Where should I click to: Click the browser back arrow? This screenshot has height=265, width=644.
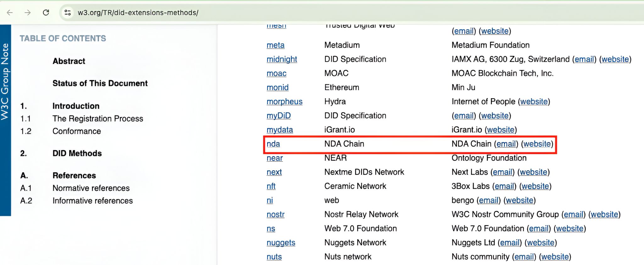[x=10, y=13]
